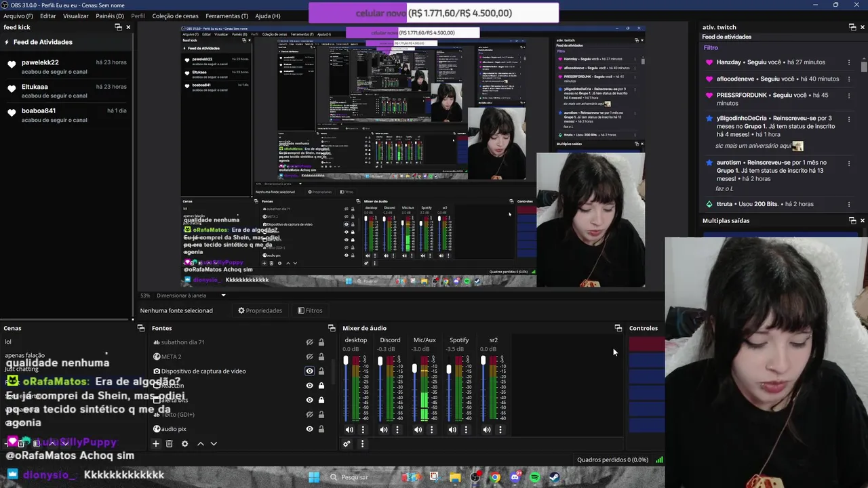868x488 pixels.
Task: Open options for aflocodeneve follow activity
Action: point(848,79)
